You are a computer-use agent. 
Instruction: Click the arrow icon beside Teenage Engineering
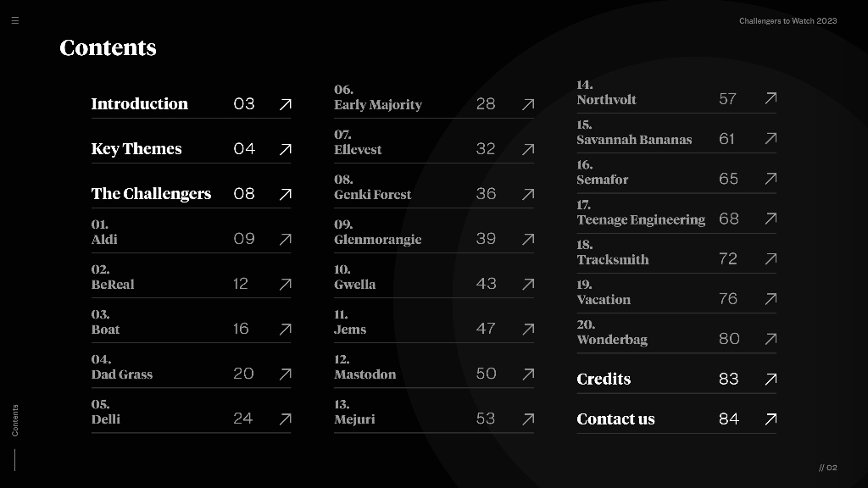click(771, 219)
